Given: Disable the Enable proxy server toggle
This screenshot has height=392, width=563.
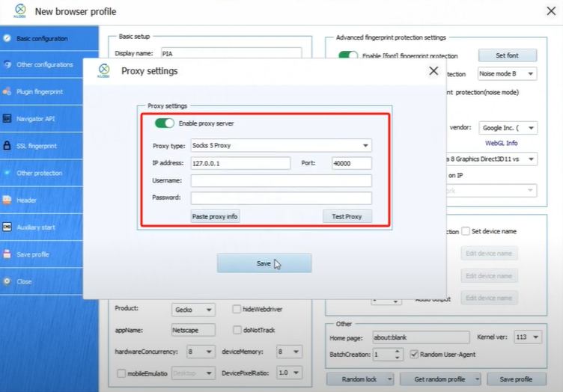Looking at the screenshot, I should (164, 123).
